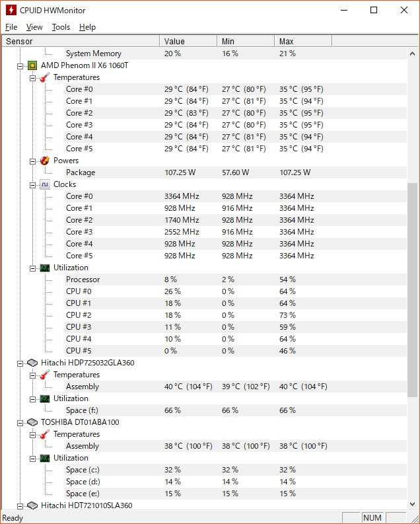This screenshot has width=420, height=524.
Task: Click the waveform icon next to Clocks
Action: click(45, 184)
